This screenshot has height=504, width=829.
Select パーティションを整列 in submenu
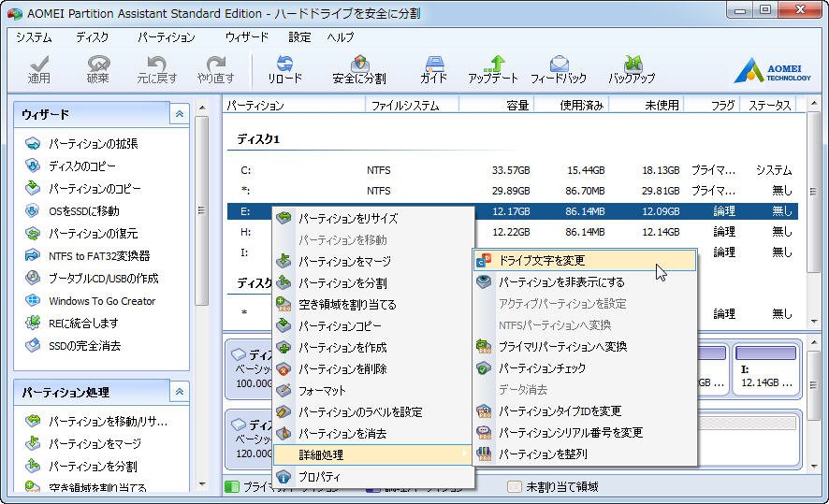pyautogui.click(x=585, y=454)
